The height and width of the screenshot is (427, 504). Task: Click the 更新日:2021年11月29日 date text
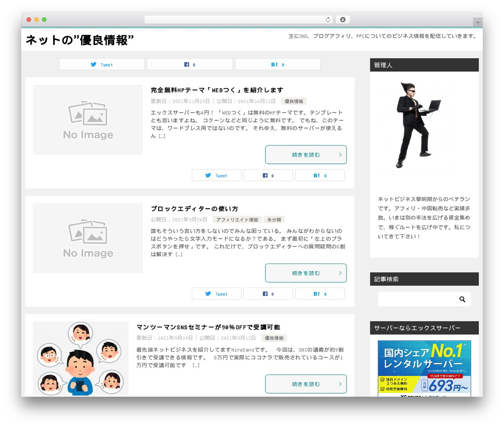tap(180, 101)
